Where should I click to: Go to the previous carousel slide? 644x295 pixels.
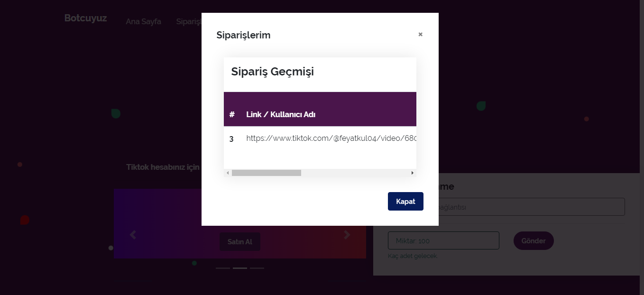point(133,234)
